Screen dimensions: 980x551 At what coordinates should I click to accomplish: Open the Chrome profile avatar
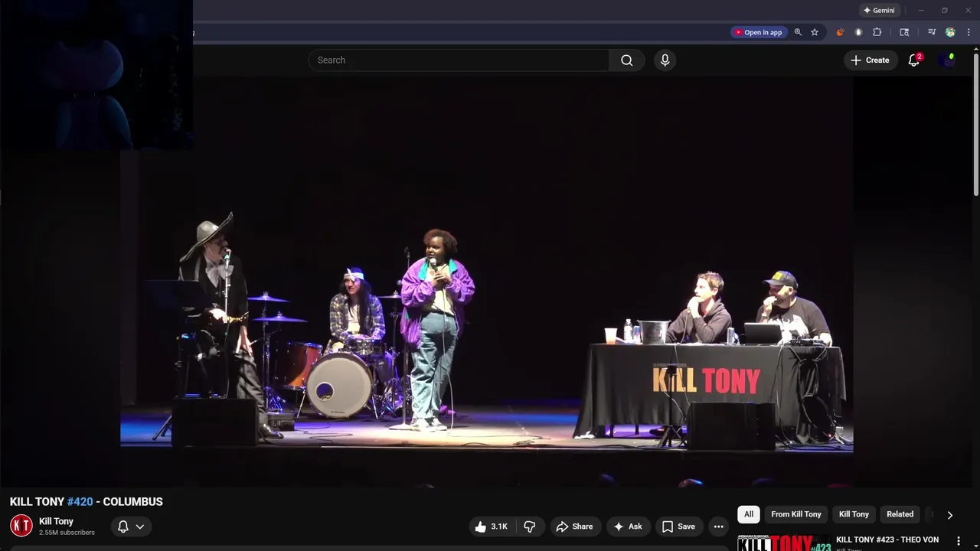(950, 32)
